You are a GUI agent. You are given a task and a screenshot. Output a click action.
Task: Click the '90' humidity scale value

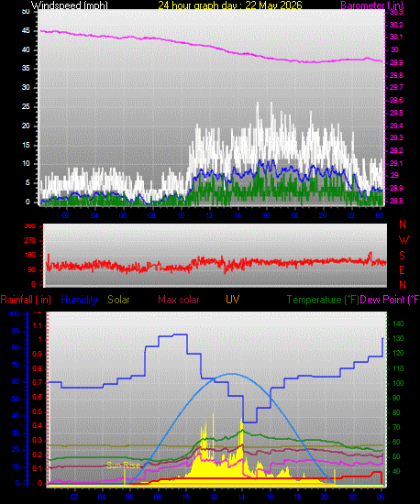[16, 331]
